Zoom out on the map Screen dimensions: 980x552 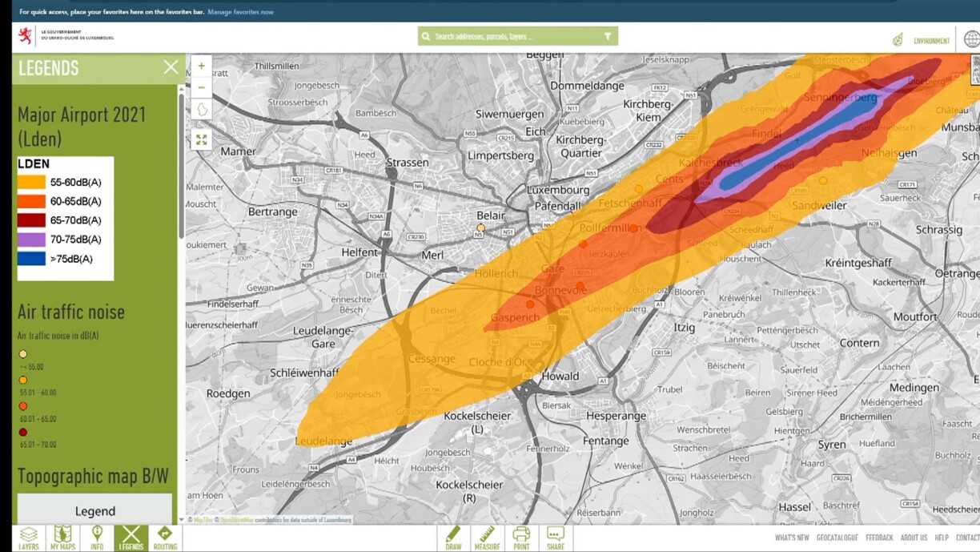pos(201,87)
